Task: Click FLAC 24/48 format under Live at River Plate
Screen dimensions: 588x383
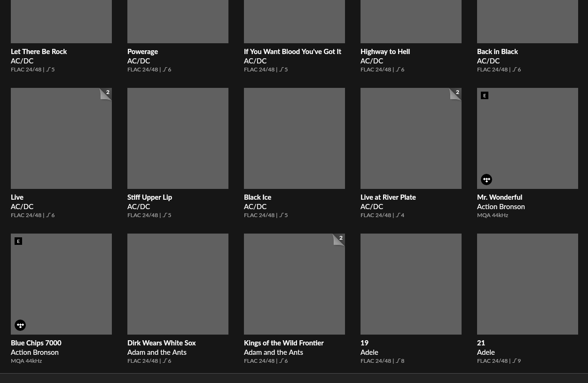Action: 376,215
